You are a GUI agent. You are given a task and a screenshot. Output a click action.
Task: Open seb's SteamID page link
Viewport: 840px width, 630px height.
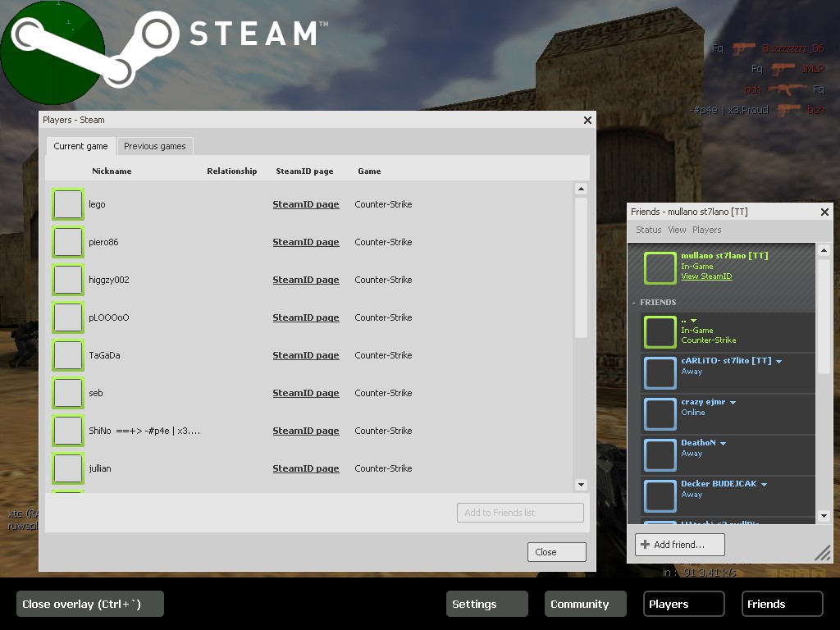click(x=306, y=393)
